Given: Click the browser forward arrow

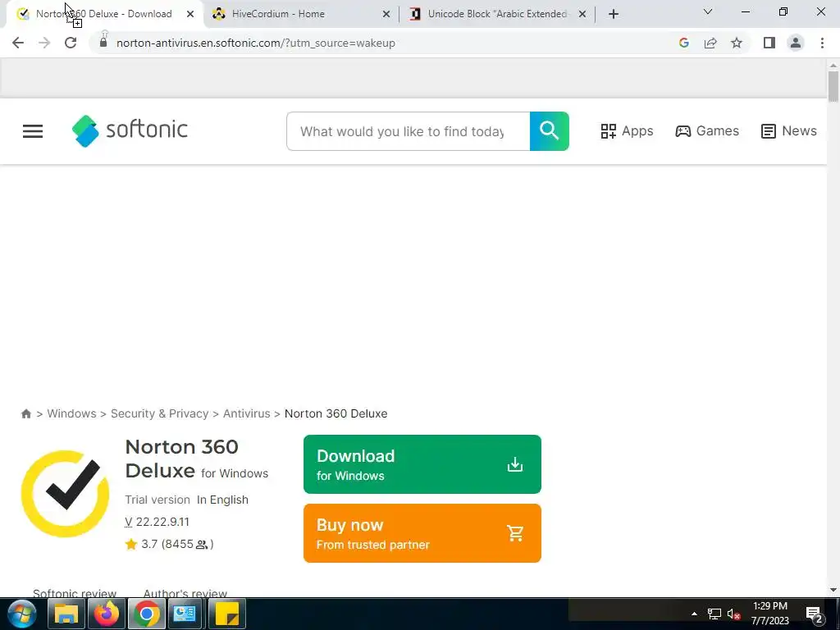Looking at the screenshot, I should click(x=44, y=43).
